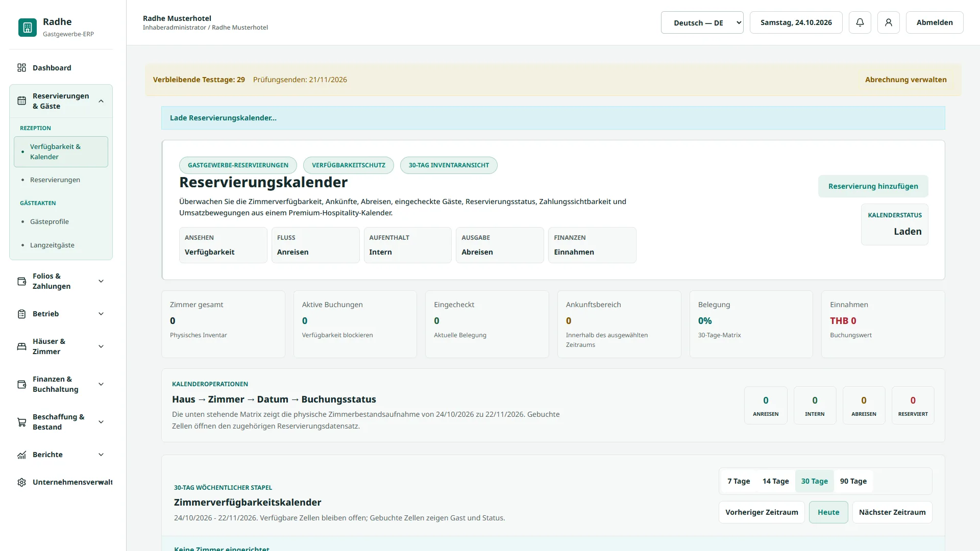Open Verfügbarkeit & Kalender menu item
980x551 pixels.
[61, 152]
